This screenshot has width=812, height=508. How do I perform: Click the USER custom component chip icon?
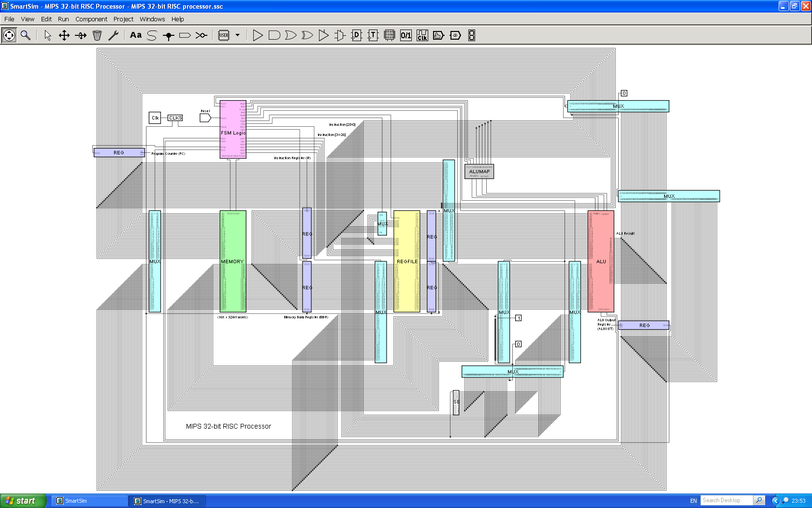tap(224, 35)
